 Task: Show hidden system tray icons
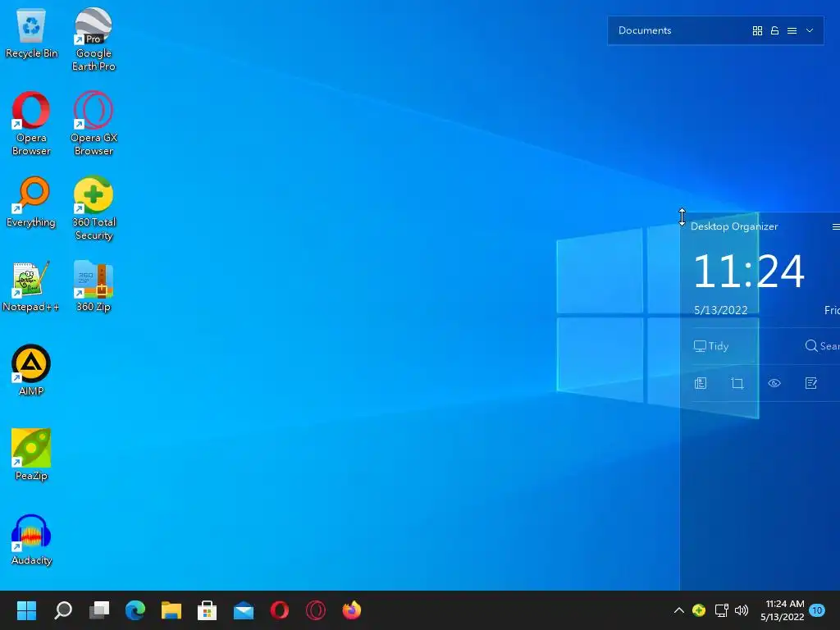coord(678,610)
